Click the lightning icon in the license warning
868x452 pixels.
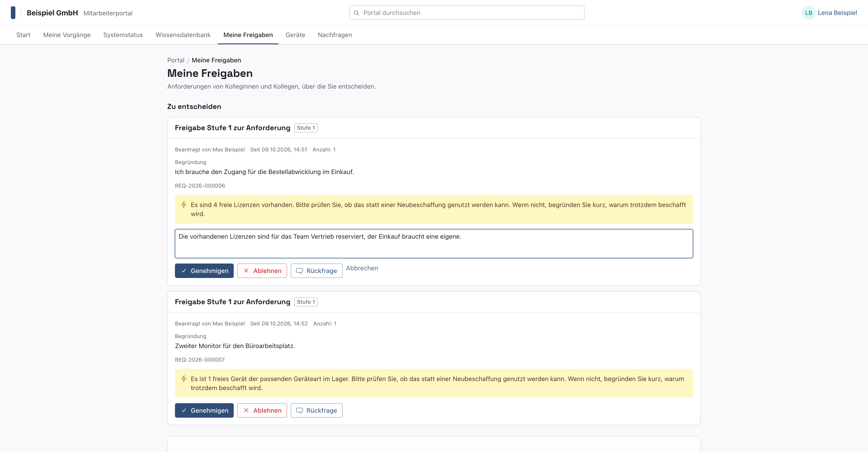tap(184, 205)
